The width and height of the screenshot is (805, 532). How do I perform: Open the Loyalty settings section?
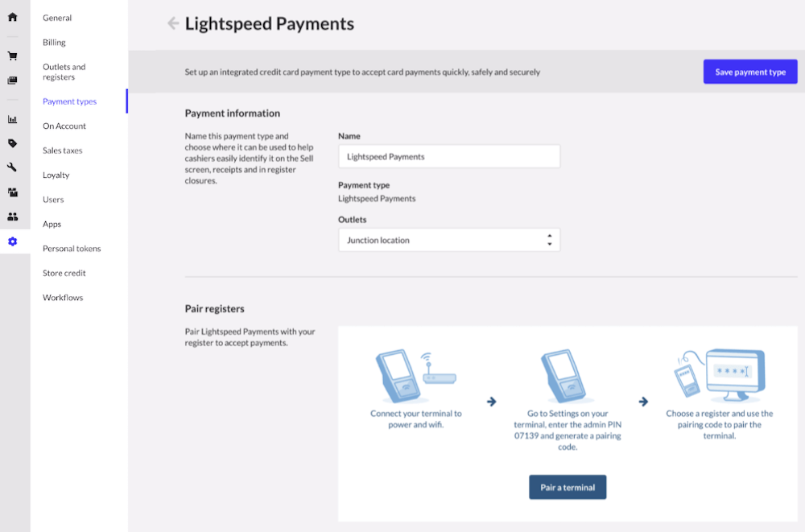click(56, 175)
